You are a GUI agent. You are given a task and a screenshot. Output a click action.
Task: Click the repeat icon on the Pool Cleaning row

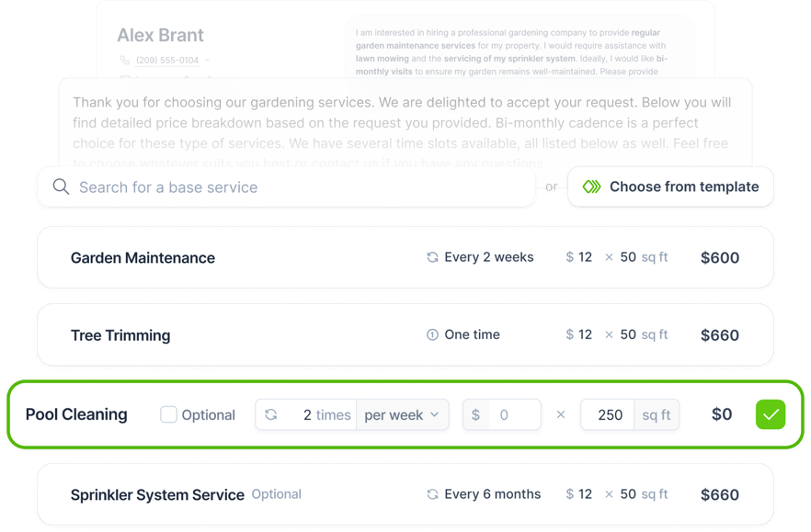point(269,414)
